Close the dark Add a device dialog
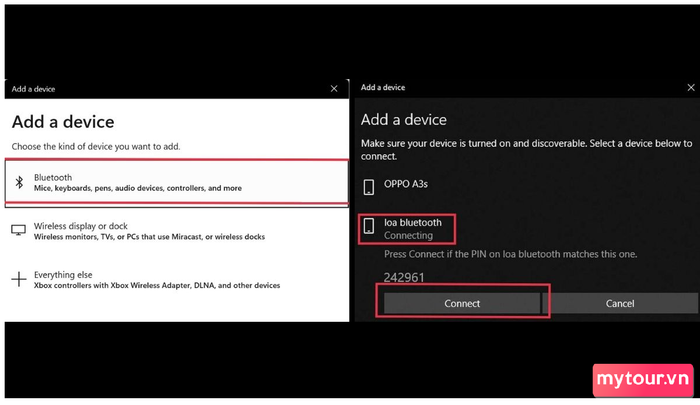The height and width of the screenshot is (405, 700). (691, 88)
